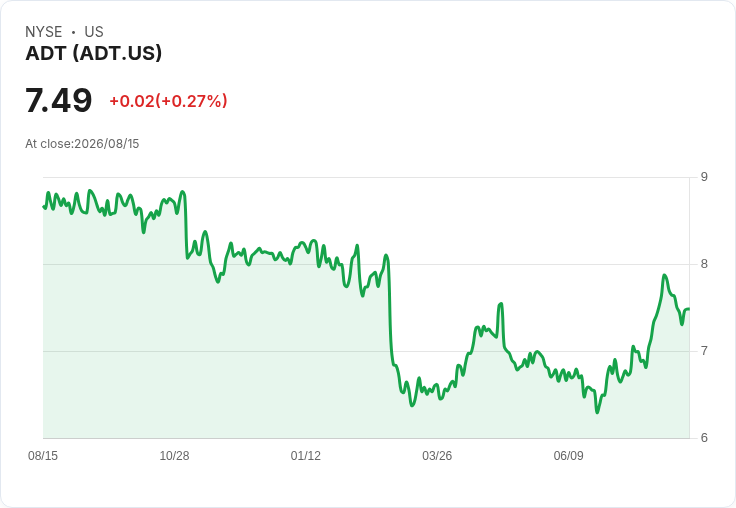Click the 7 y-axis price label
Viewport: 736px width, 508px height.
704,351
